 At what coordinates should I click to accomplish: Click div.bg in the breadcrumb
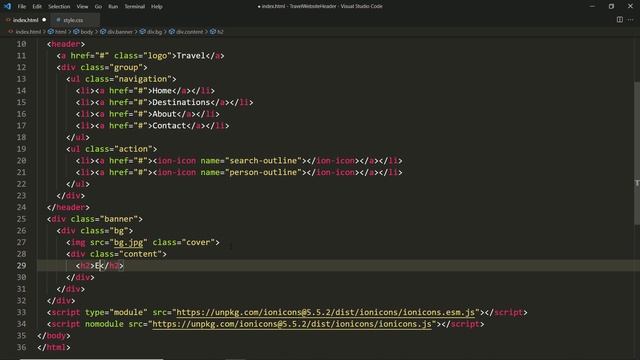[x=154, y=31]
